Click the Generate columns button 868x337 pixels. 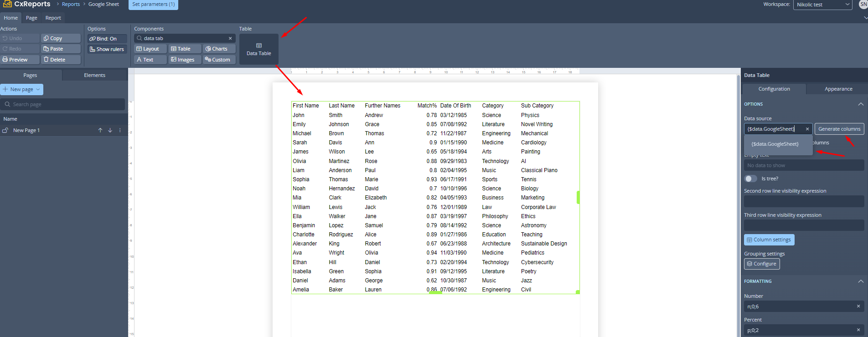[839, 129]
